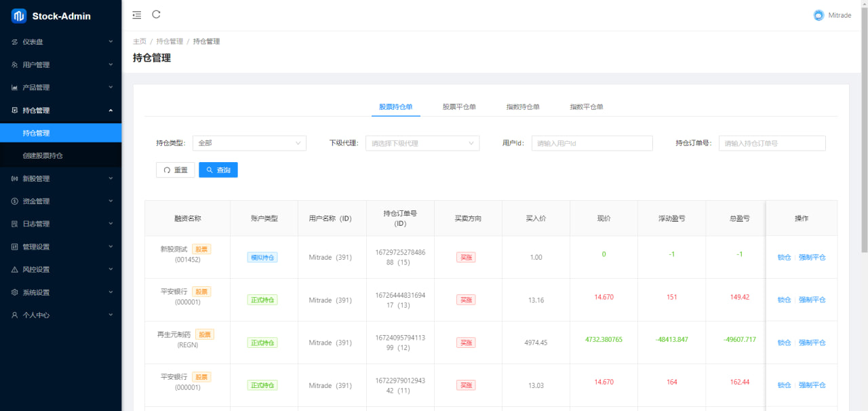The image size is (868, 411).
Task: Open the 持仓类型 dropdown
Action: 249,143
